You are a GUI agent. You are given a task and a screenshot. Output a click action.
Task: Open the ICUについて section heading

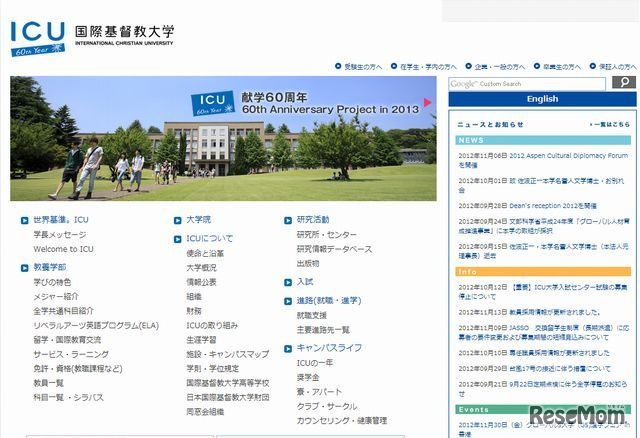click(x=209, y=238)
